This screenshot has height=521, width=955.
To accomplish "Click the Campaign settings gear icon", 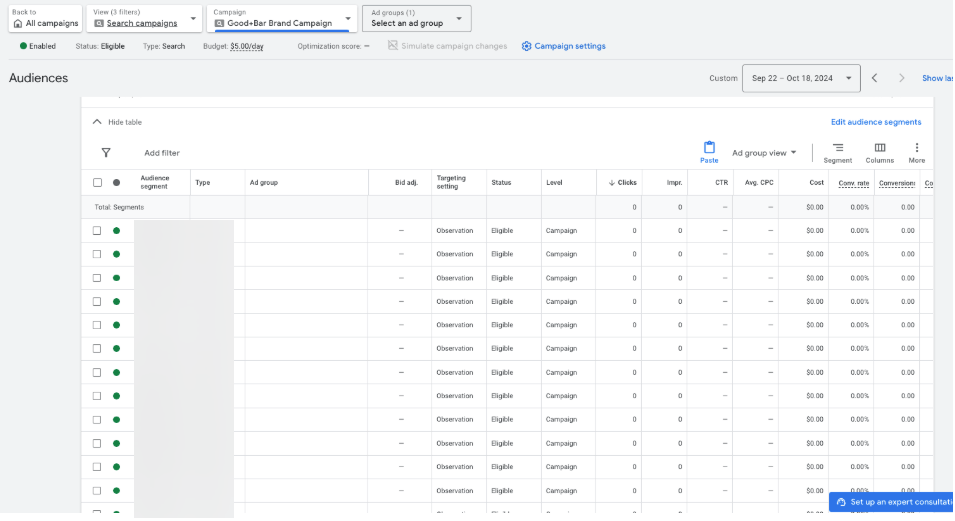I will (527, 46).
